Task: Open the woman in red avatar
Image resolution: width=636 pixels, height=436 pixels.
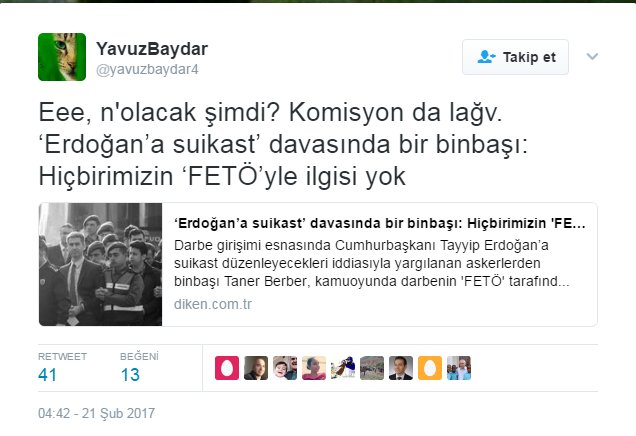Action: tap(314, 368)
